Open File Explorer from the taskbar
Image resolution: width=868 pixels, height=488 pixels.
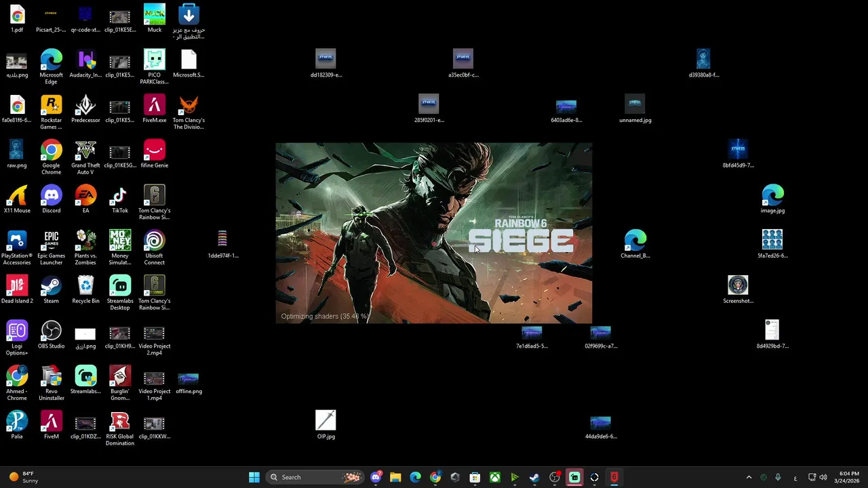[395, 477]
